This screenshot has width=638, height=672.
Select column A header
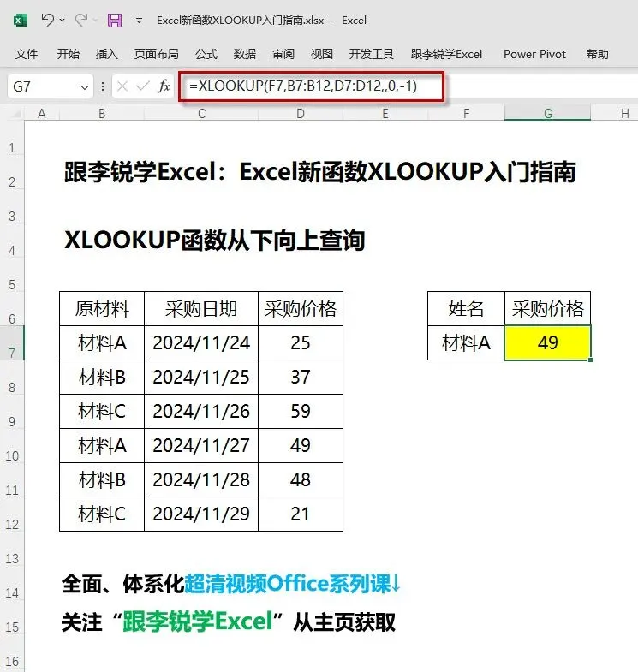click(x=42, y=114)
